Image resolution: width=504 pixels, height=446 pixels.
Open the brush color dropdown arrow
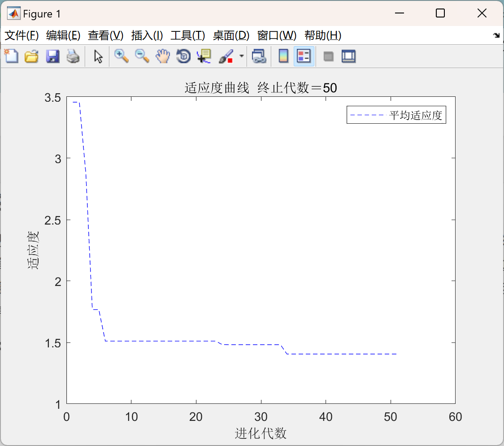pyautogui.click(x=242, y=56)
